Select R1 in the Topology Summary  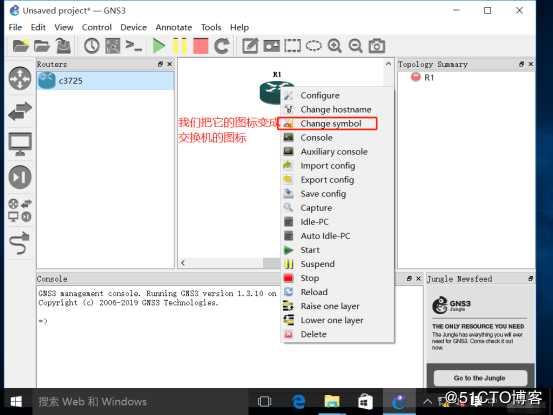click(423, 77)
